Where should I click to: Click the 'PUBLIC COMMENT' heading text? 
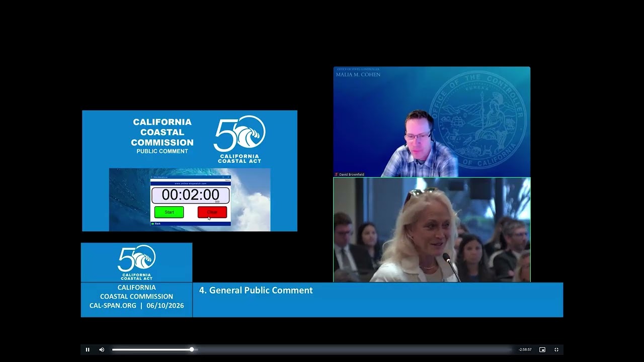click(162, 151)
